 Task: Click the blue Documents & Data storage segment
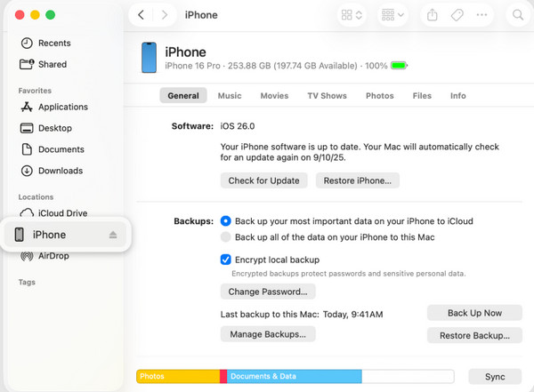(295, 376)
